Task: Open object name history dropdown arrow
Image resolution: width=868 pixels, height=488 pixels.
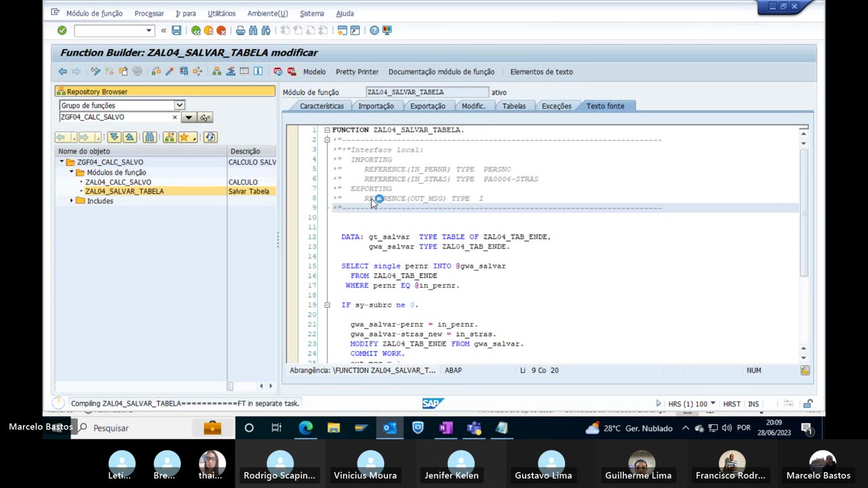Action: click(x=189, y=117)
